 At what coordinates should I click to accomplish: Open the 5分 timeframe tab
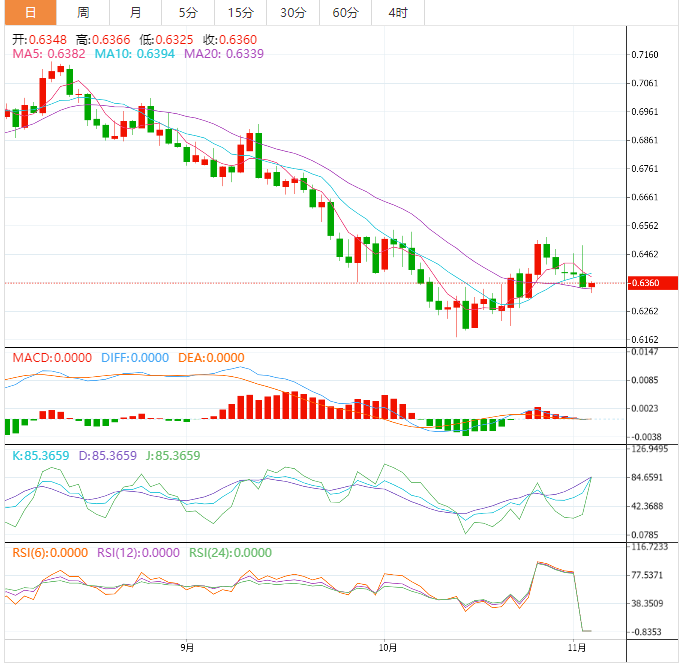[188, 12]
